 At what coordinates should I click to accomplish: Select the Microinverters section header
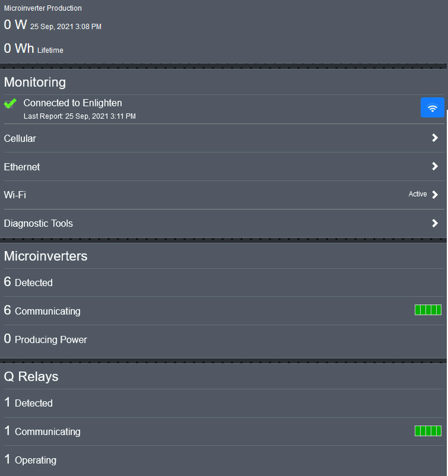click(45, 256)
